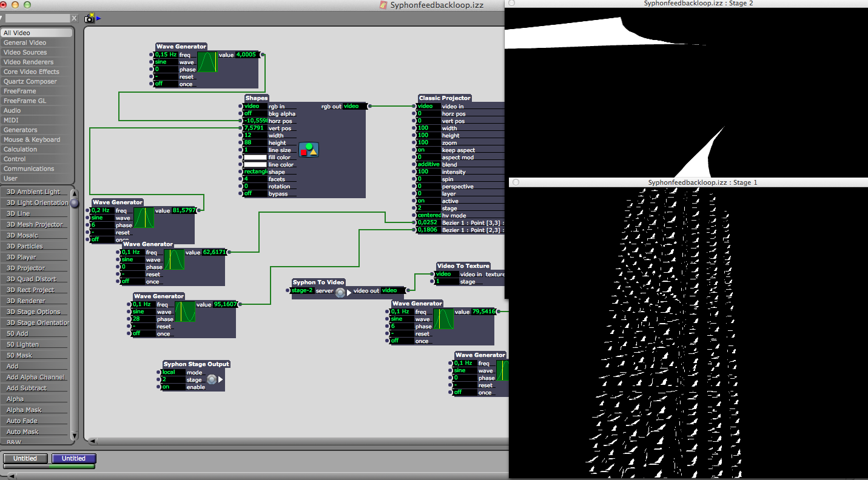
Task: Click the 0,15 Hz freq value field
Action: click(166, 55)
